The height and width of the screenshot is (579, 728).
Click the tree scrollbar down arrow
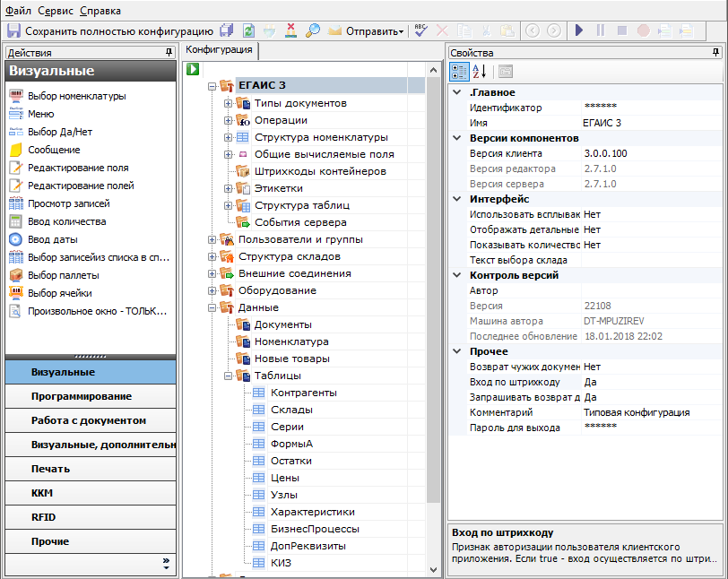433,569
